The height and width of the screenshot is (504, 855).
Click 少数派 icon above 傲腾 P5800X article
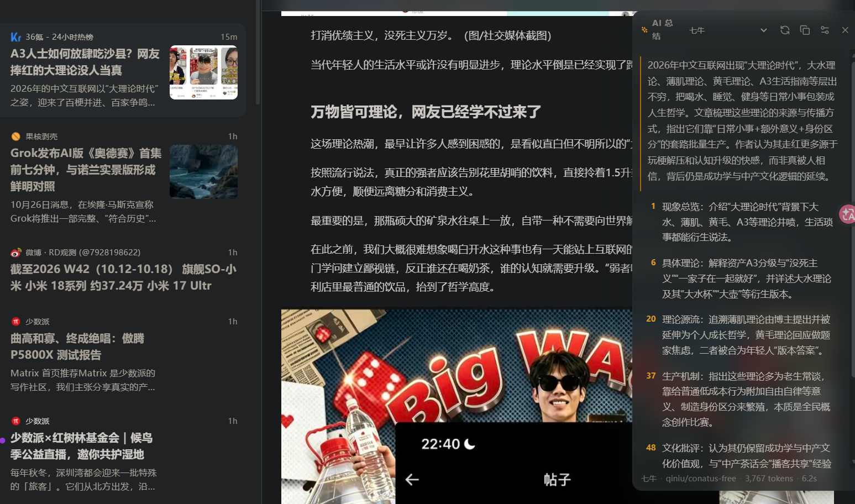pos(15,322)
